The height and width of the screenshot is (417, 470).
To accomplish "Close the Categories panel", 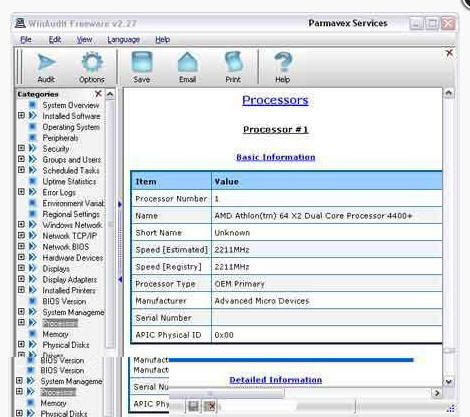I will (x=98, y=94).
